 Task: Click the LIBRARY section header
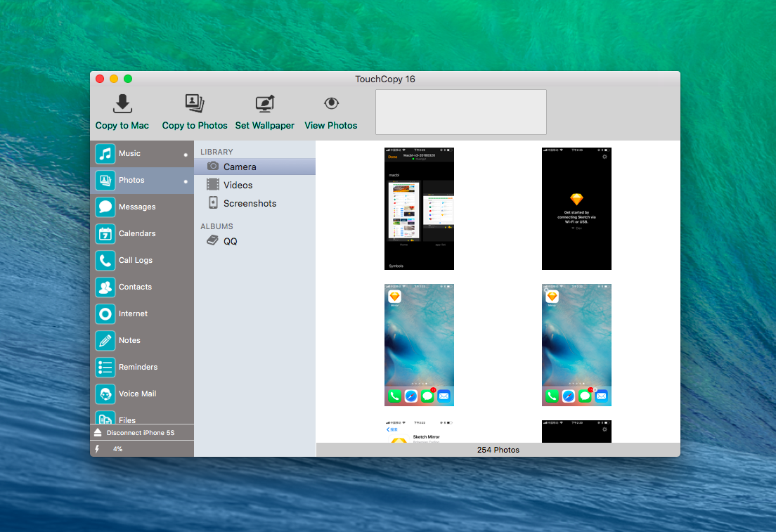tap(216, 152)
